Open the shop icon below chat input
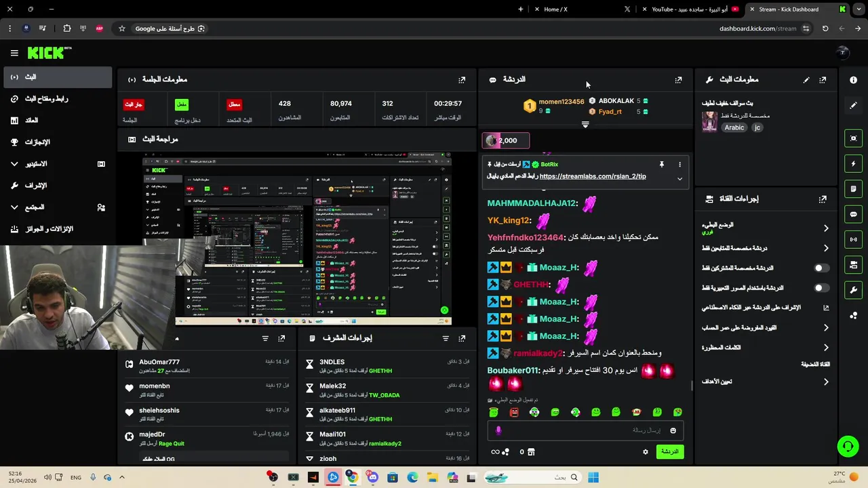Screen dimensions: 868x488 tap(531, 452)
